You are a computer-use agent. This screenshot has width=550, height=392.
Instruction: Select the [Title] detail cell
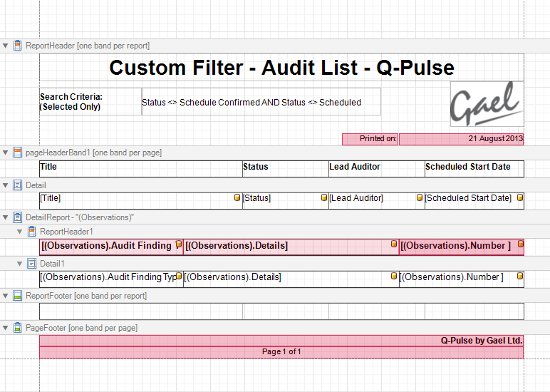coord(141,201)
